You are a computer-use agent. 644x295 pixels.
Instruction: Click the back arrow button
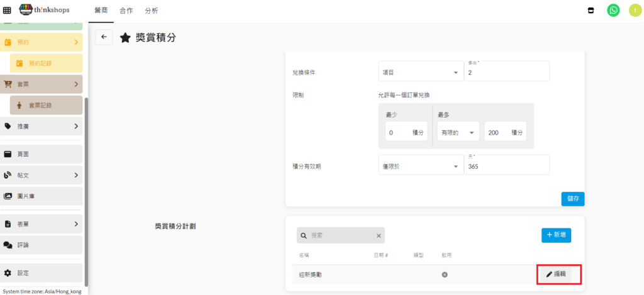104,37
